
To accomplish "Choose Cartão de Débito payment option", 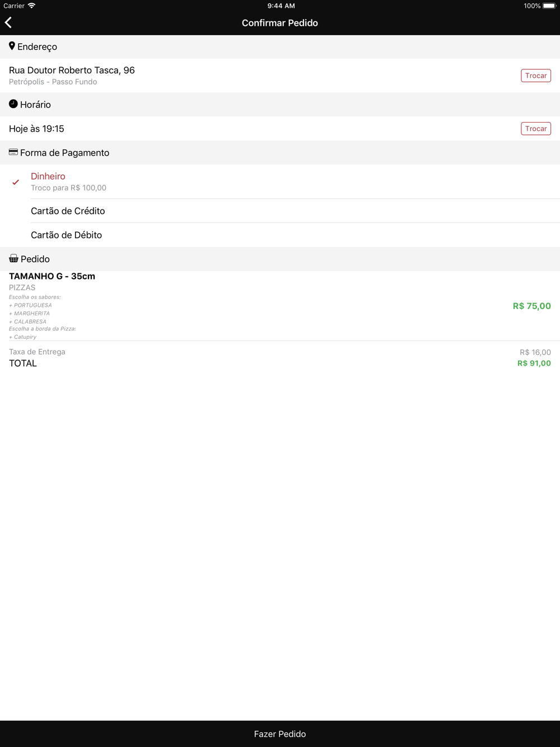I will pyautogui.click(x=280, y=235).
